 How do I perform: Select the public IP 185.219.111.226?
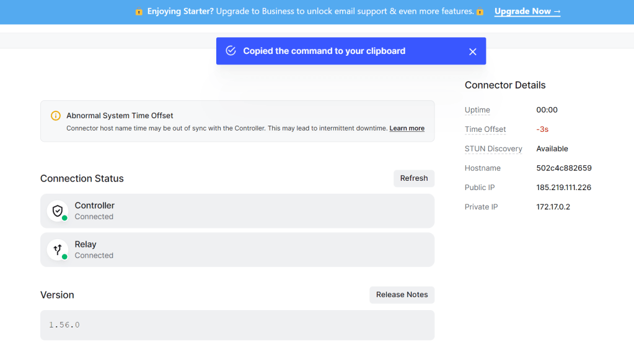[x=563, y=188]
